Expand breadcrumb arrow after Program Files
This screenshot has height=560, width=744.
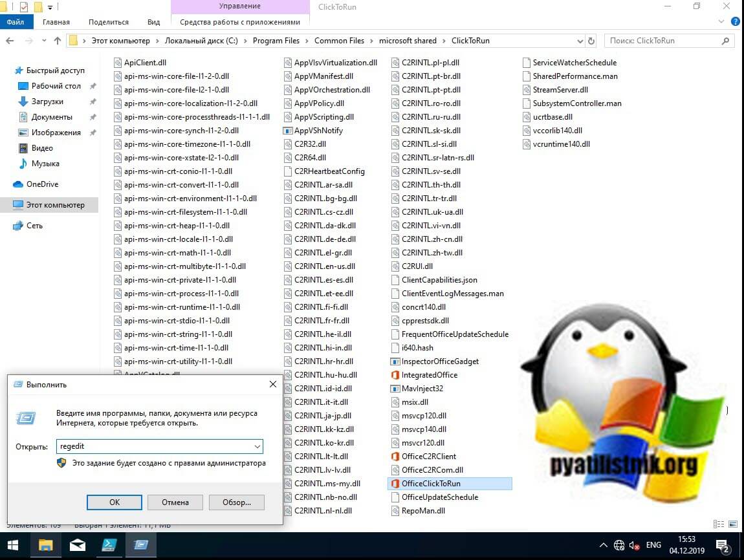click(x=307, y=41)
